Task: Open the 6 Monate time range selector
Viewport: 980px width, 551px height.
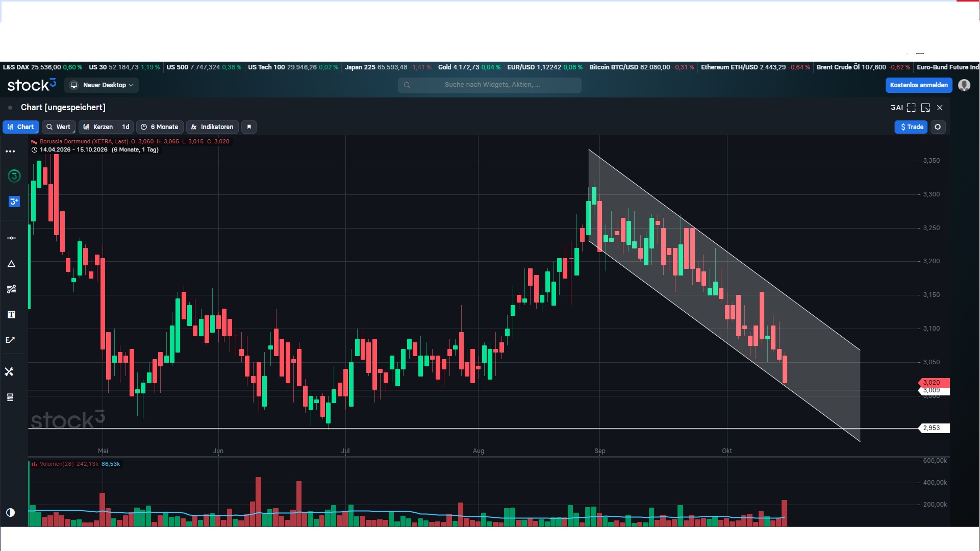Action: 160,127
